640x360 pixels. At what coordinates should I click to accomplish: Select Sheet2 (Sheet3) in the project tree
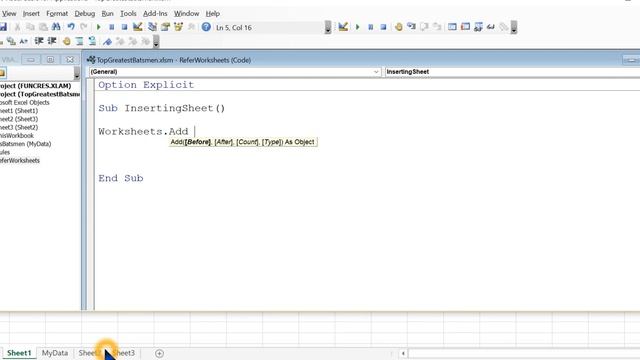(x=19, y=119)
